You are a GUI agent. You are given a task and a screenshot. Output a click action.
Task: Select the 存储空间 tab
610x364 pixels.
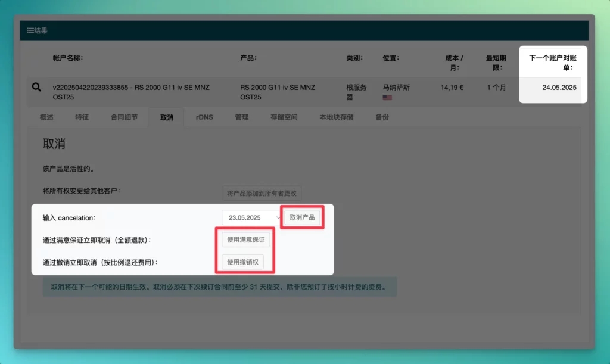click(285, 117)
